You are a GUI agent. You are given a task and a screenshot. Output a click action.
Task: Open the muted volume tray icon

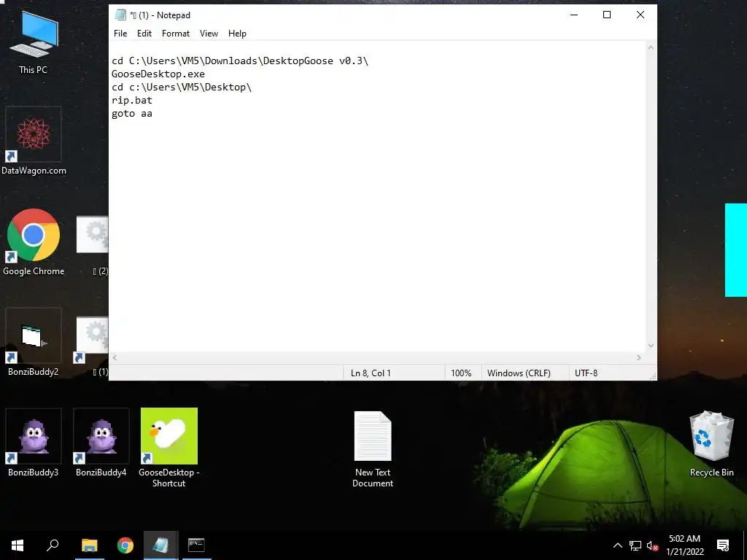[x=653, y=545]
